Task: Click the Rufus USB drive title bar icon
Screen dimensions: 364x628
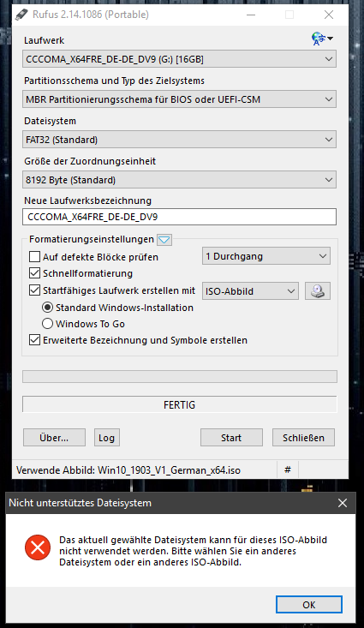Action: (21, 15)
